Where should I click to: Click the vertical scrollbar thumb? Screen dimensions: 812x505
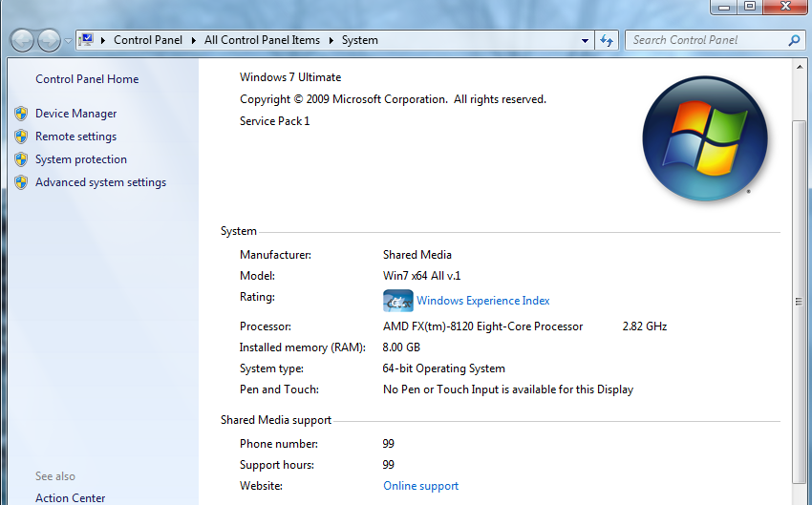click(799, 302)
